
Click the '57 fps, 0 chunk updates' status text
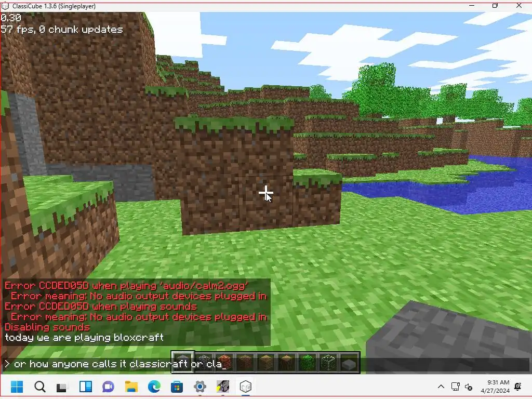point(62,29)
